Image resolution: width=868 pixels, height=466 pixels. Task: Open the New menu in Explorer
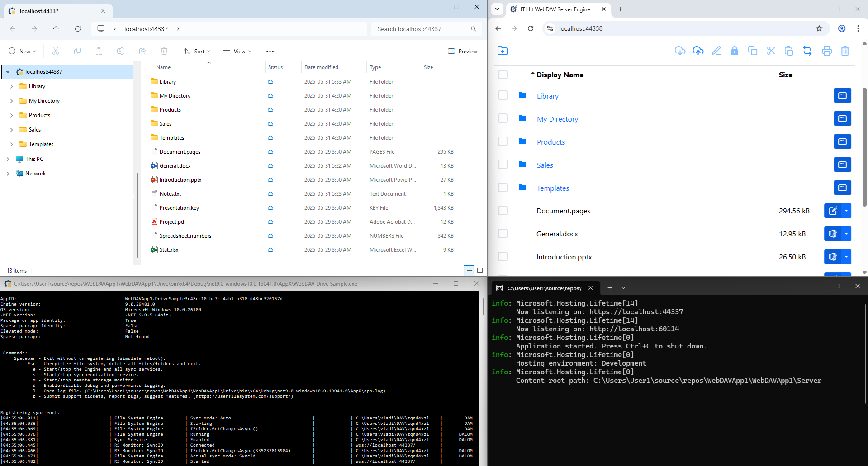(x=22, y=52)
